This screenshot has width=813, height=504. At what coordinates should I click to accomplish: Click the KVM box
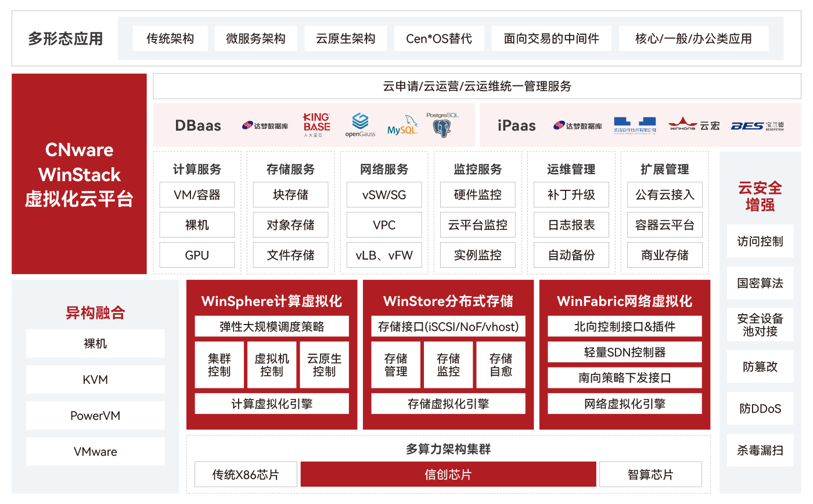coord(95,379)
